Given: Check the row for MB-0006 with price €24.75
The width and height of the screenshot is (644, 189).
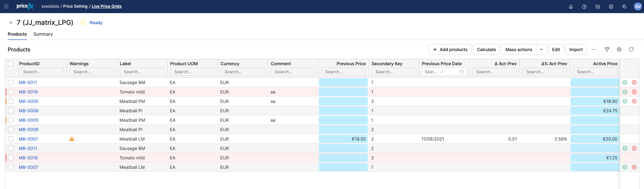Looking at the screenshot, I should [x=11, y=111].
